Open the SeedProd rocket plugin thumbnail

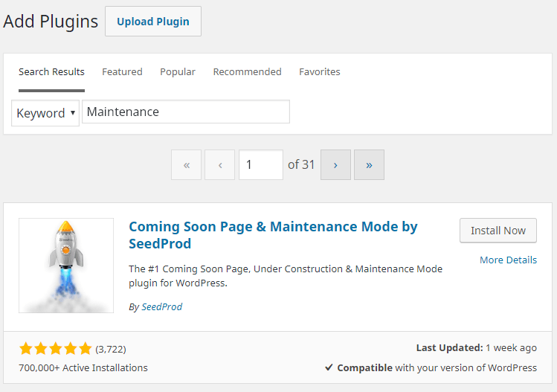(66, 266)
